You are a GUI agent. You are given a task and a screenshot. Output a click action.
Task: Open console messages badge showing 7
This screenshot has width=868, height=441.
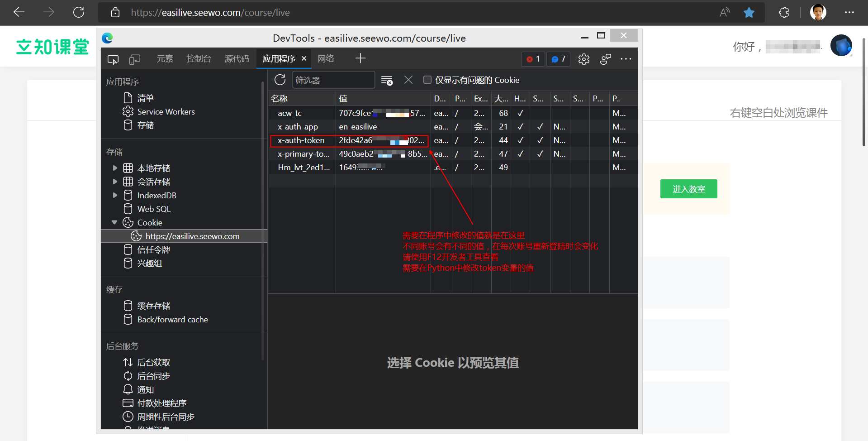tap(558, 59)
